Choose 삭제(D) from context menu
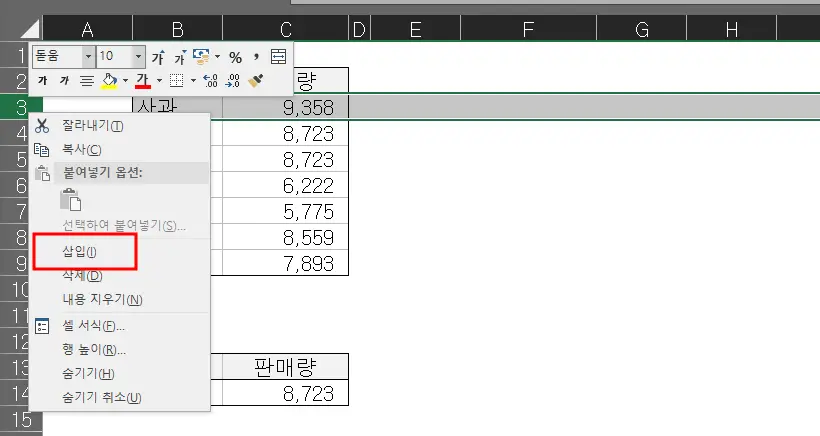Viewport: 820px width, 436px height. click(x=120, y=276)
